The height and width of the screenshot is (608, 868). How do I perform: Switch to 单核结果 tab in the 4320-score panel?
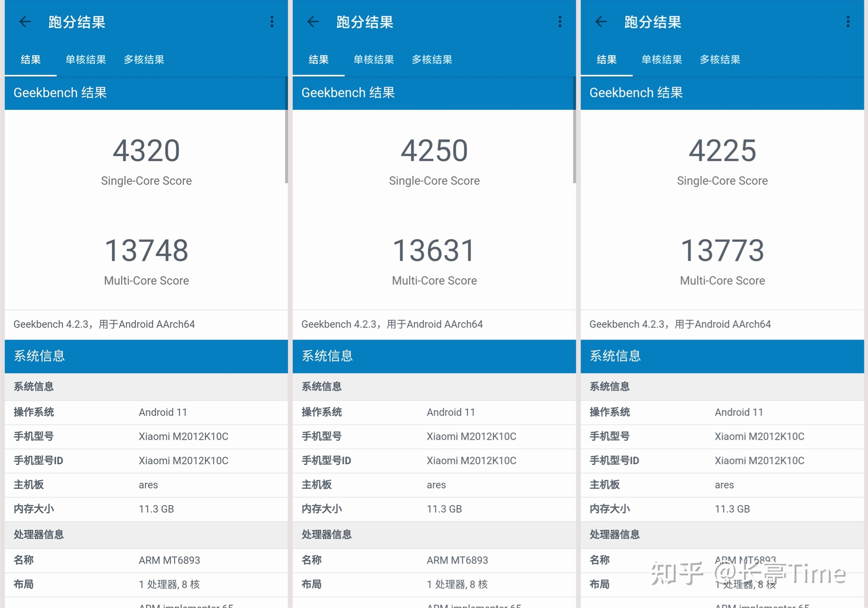click(86, 59)
